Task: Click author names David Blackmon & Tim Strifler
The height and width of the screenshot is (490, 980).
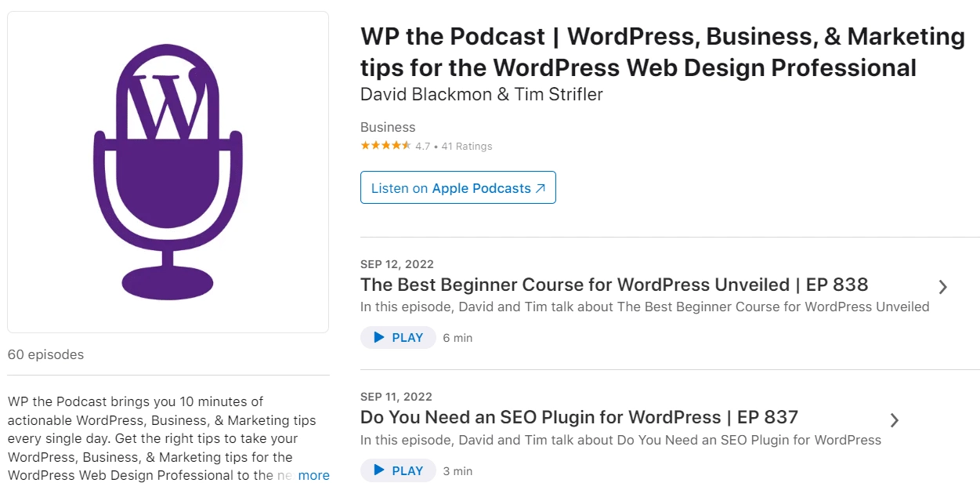Action: (480, 94)
